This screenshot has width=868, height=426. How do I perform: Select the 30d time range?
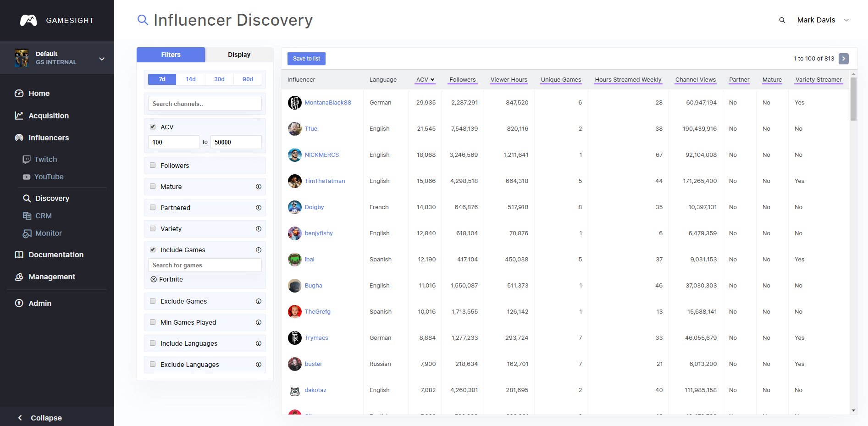219,79
